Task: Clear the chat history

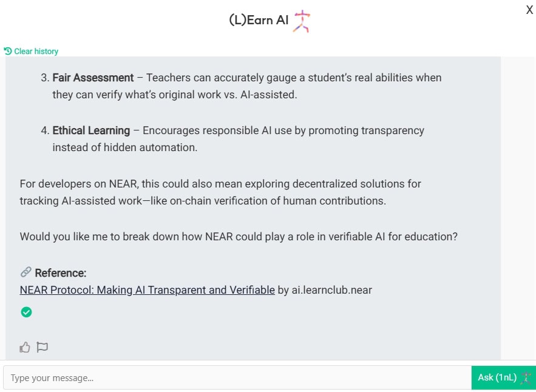Action: (x=36, y=52)
